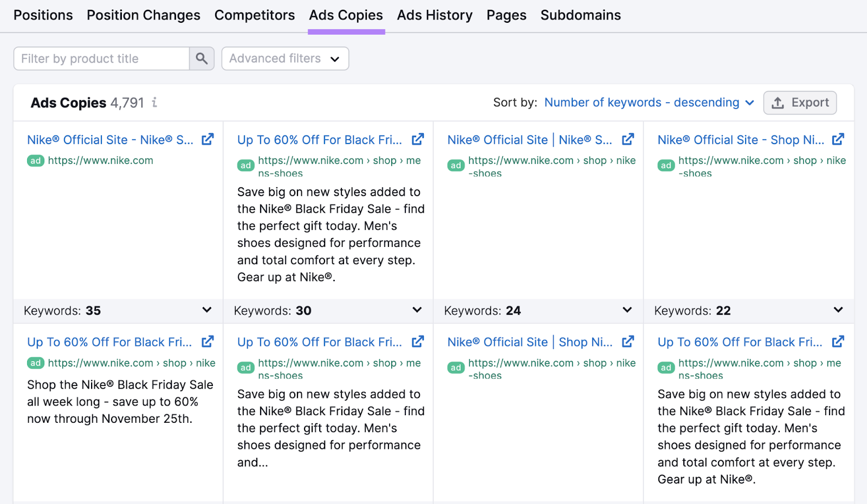Open the Advanced filters dropdown
This screenshot has width=867, height=504.
click(x=285, y=58)
